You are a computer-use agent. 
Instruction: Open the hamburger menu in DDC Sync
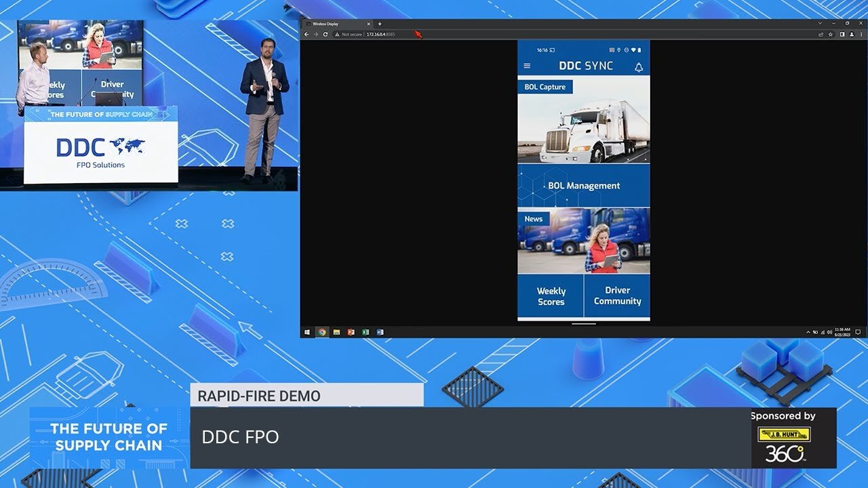[x=527, y=66]
